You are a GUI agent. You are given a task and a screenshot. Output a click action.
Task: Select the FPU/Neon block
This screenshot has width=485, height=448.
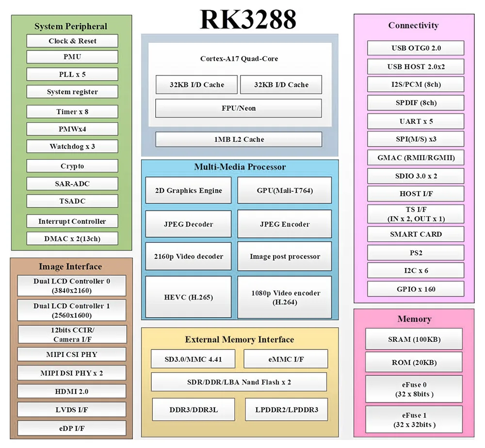click(238, 108)
